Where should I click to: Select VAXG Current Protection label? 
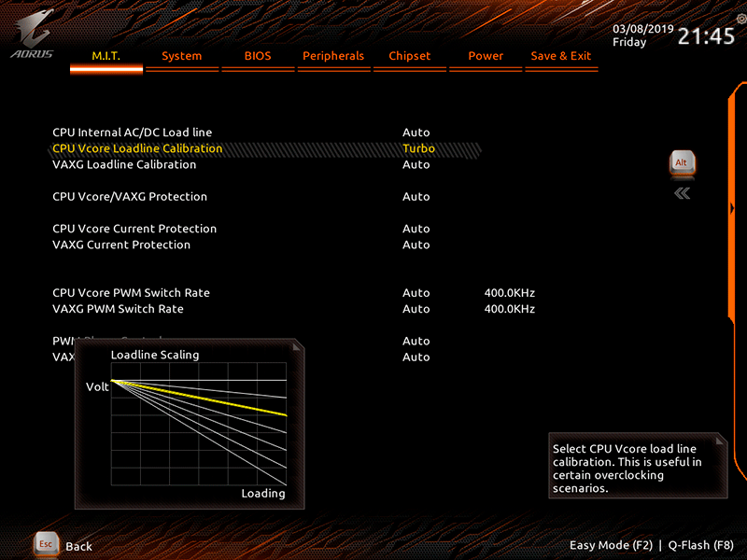coord(121,245)
